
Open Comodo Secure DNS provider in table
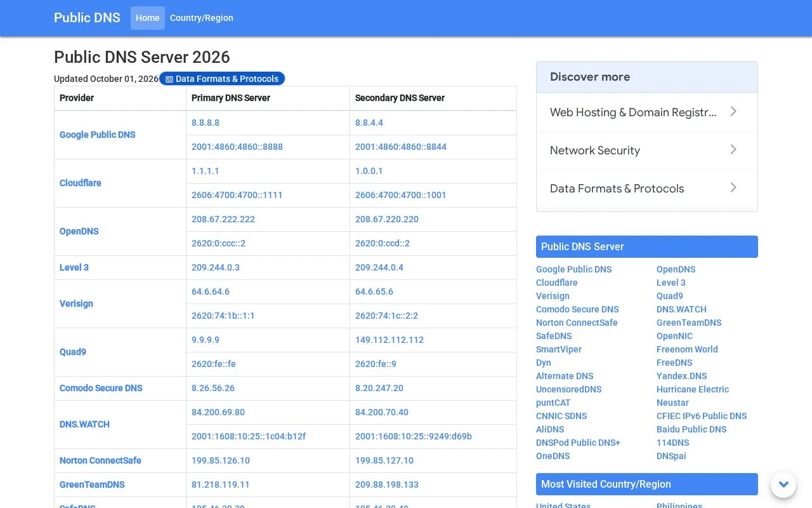coord(101,388)
